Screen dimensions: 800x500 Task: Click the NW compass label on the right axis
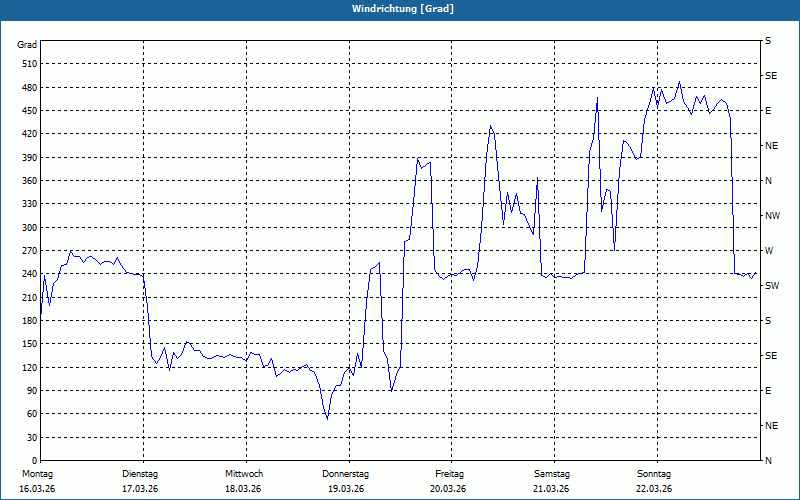(x=772, y=215)
